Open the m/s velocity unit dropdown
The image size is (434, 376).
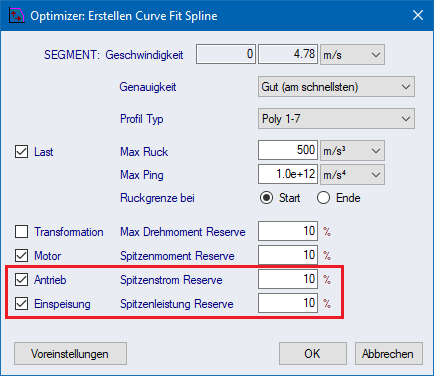tap(352, 54)
